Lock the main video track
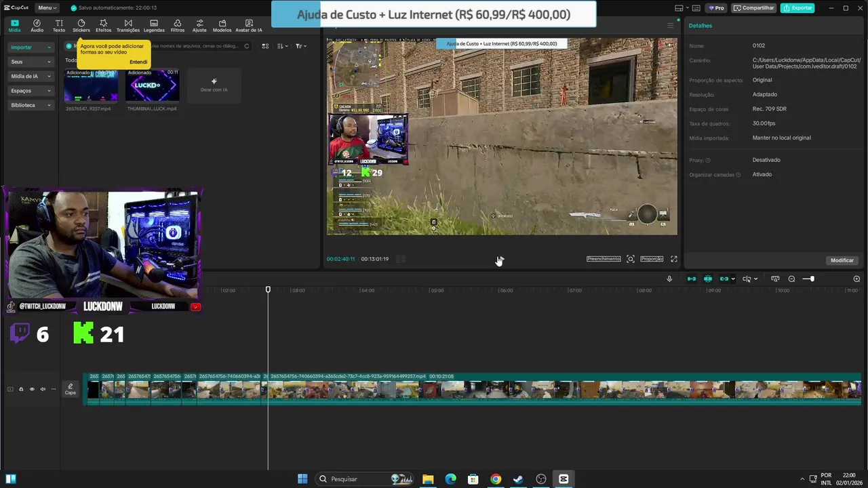Image resolution: width=868 pixels, height=488 pixels. click(x=21, y=389)
